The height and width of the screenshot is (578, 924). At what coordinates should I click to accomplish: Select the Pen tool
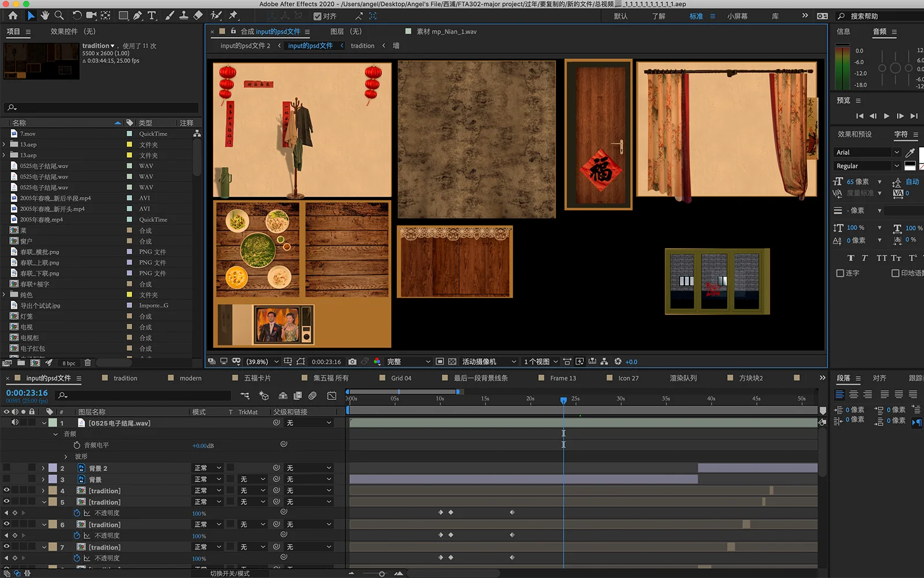(x=137, y=16)
